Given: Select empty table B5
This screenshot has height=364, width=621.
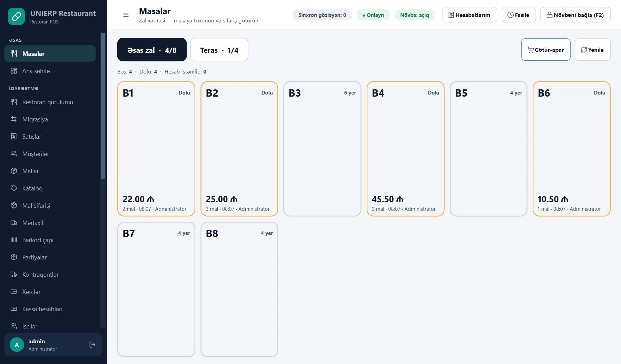Looking at the screenshot, I should click(x=489, y=149).
